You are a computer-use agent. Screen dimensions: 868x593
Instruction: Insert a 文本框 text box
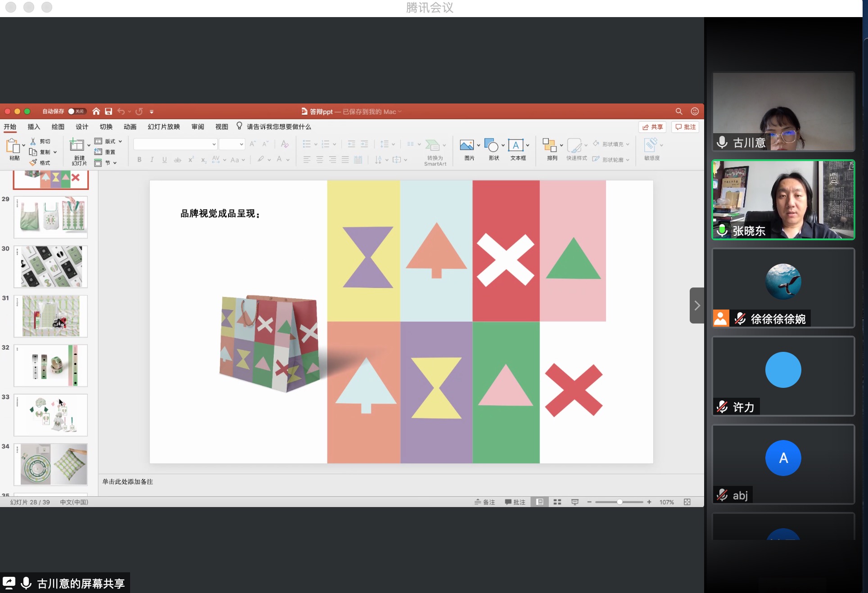pos(515,145)
